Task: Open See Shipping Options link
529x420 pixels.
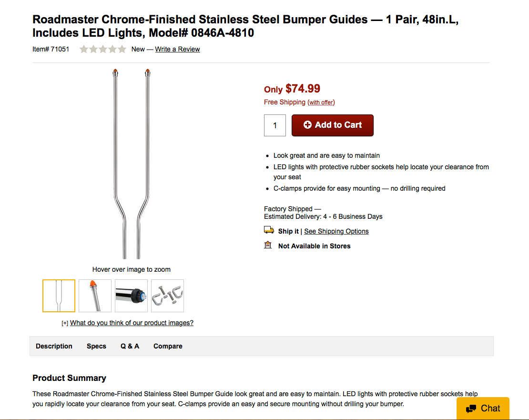Action: point(336,231)
